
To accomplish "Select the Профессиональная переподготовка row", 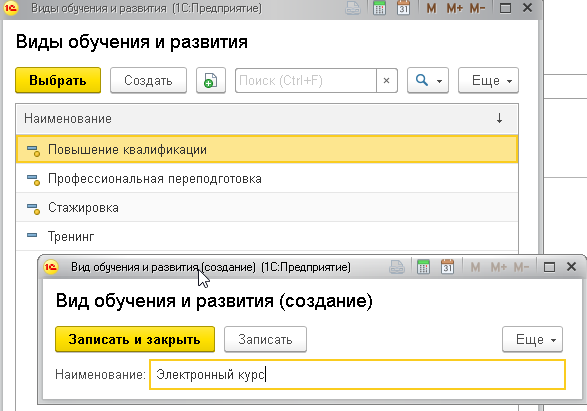I will pyautogui.click(x=267, y=179).
